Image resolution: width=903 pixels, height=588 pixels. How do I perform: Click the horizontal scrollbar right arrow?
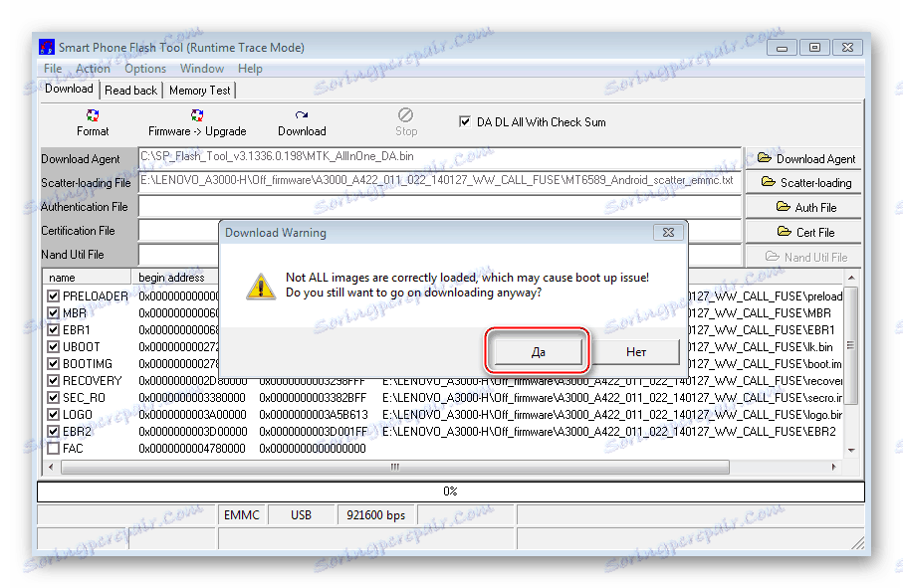click(834, 467)
